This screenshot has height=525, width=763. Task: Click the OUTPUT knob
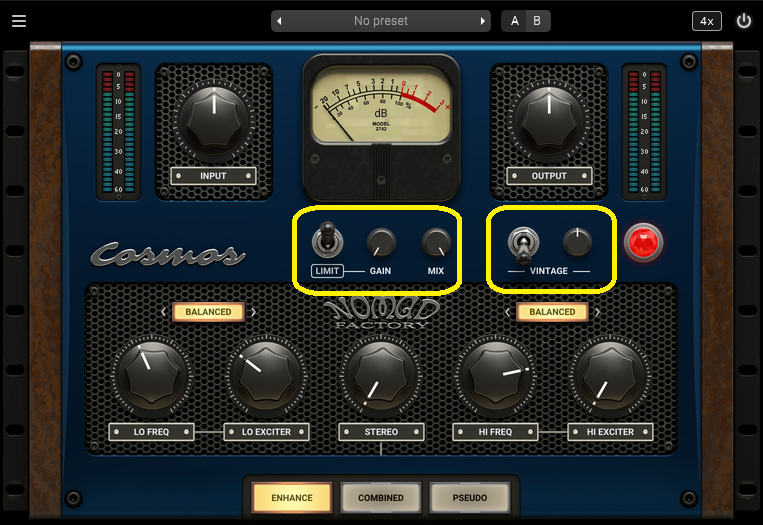pyautogui.click(x=549, y=120)
